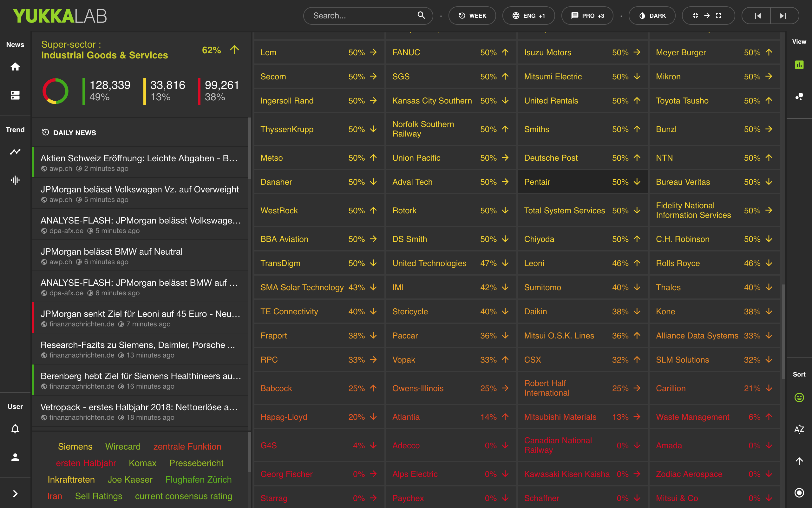Image resolution: width=812 pixels, height=508 pixels.
Task: Select the Hapag-Lloyd company cell
Action: click(319, 417)
